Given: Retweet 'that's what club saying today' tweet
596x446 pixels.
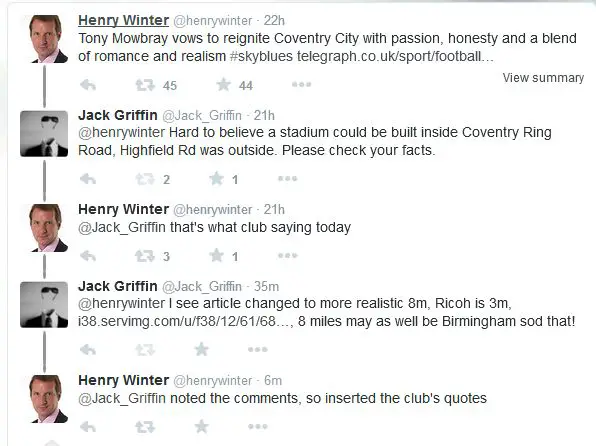Looking at the screenshot, I should point(145,256).
